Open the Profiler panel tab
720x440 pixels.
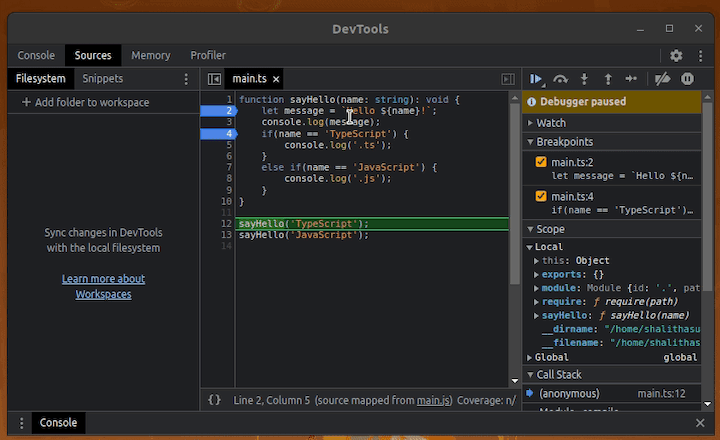pos(208,56)
